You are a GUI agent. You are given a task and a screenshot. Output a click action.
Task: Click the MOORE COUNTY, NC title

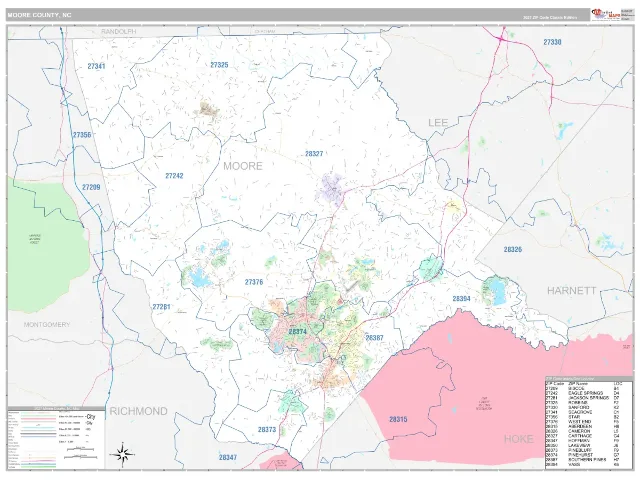tap(39, 15)
